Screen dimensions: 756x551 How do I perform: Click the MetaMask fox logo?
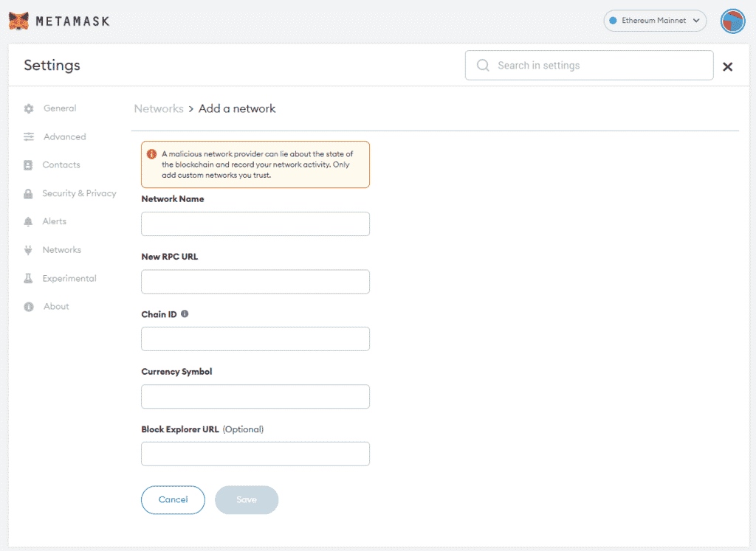(18, 21)
